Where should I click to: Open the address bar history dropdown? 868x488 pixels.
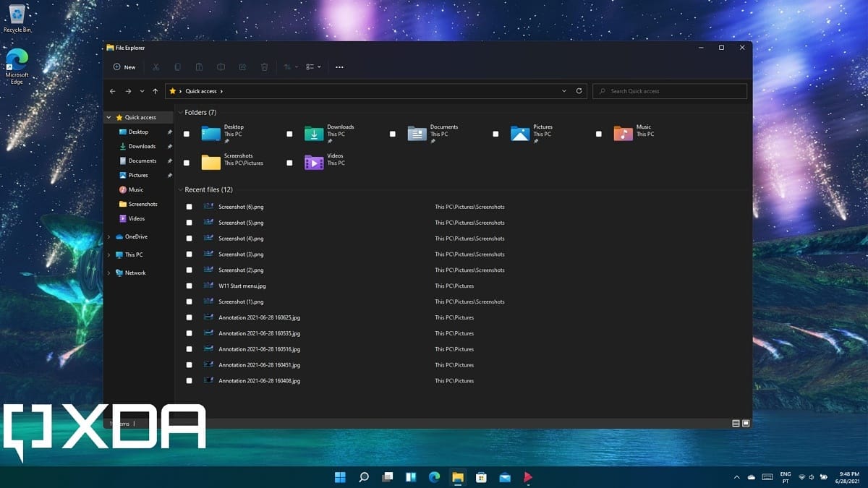564,91
